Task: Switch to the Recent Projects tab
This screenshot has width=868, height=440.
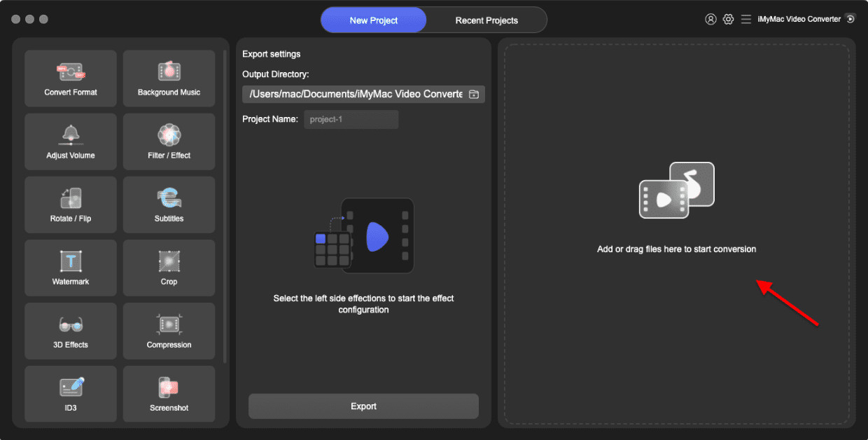Action: click(x=486, y=20)
